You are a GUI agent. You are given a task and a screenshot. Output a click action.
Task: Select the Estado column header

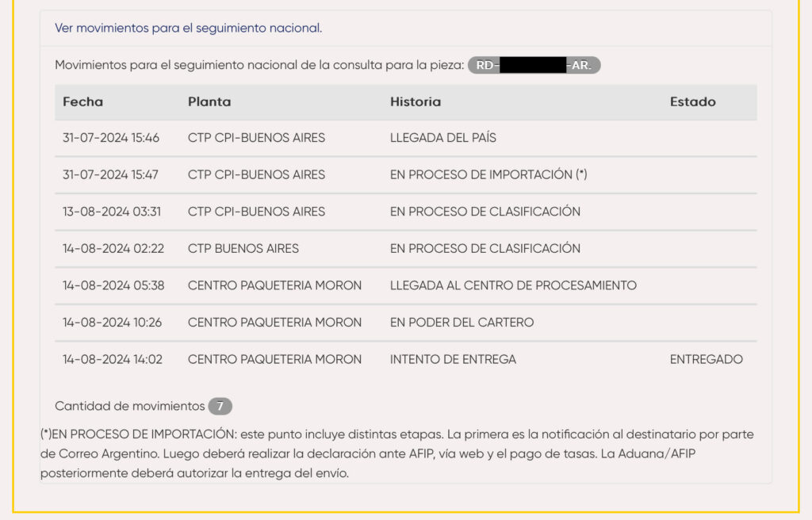692,101
